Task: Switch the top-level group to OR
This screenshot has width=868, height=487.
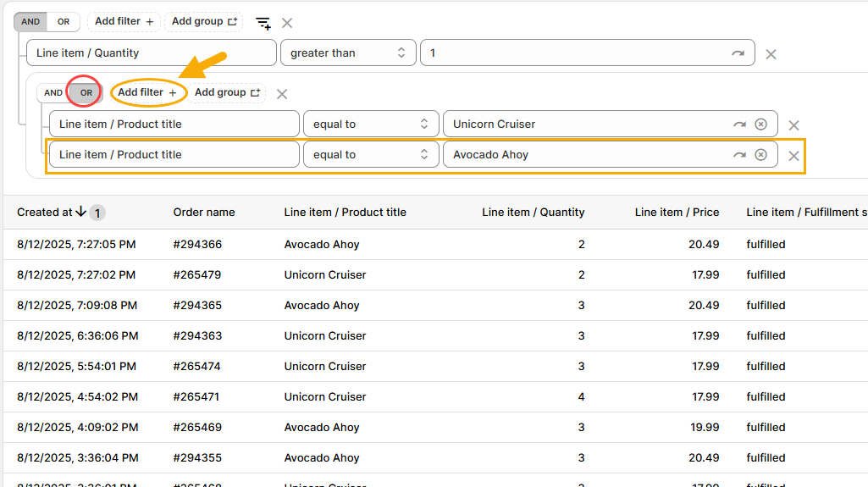Action: point(64,22)
